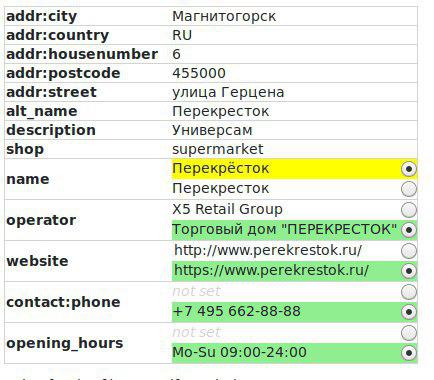The width and height of the screenshot is (434, 380).
Task: Click the alt_name value Перекресток
Action: (x=221, y=111)
